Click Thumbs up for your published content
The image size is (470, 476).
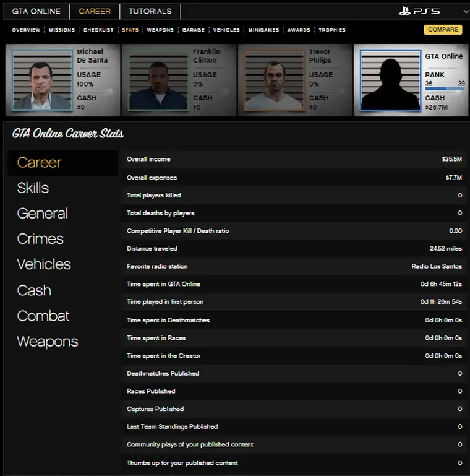tap(294, 463)
